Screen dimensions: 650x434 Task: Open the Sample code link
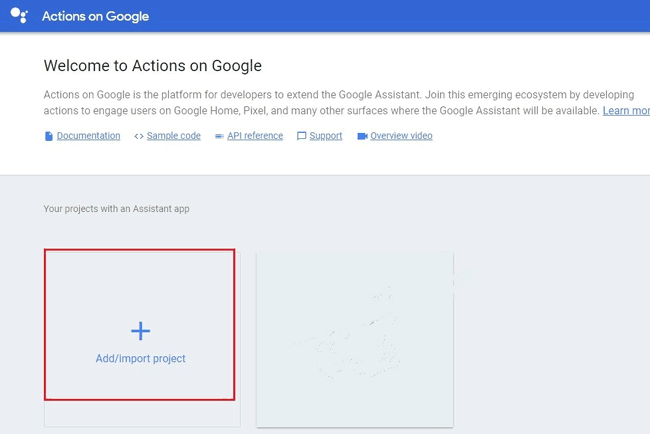click(173, 136)
